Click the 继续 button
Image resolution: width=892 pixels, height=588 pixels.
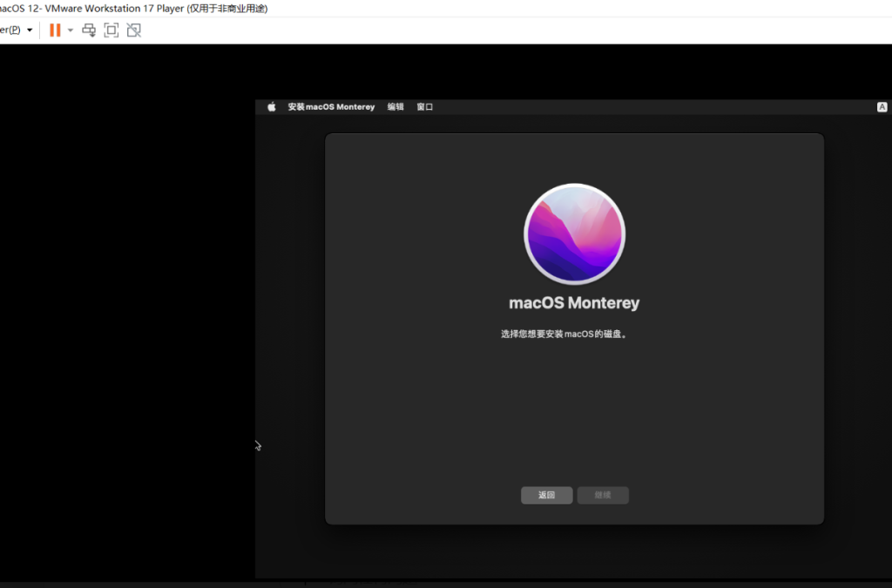[x=603, y=496]
